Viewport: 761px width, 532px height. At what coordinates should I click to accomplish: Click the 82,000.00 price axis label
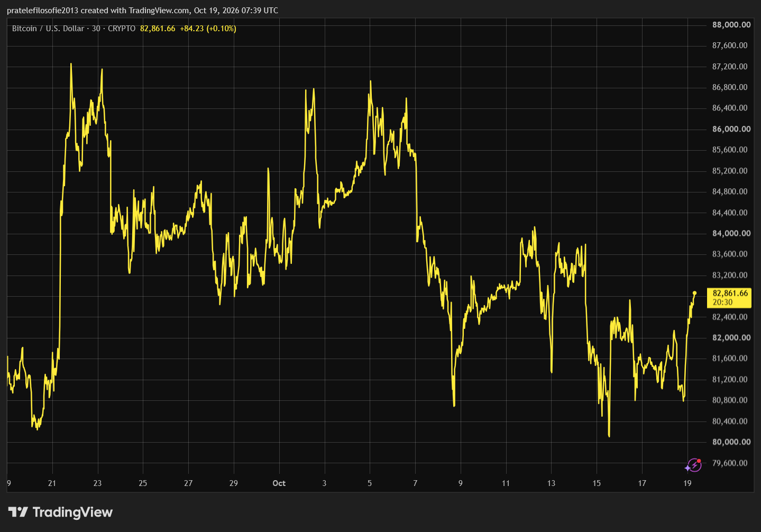click(731, 337)
